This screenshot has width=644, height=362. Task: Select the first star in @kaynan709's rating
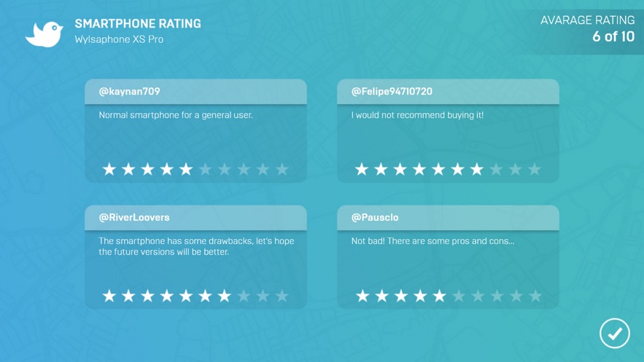[x=109, y=169]
